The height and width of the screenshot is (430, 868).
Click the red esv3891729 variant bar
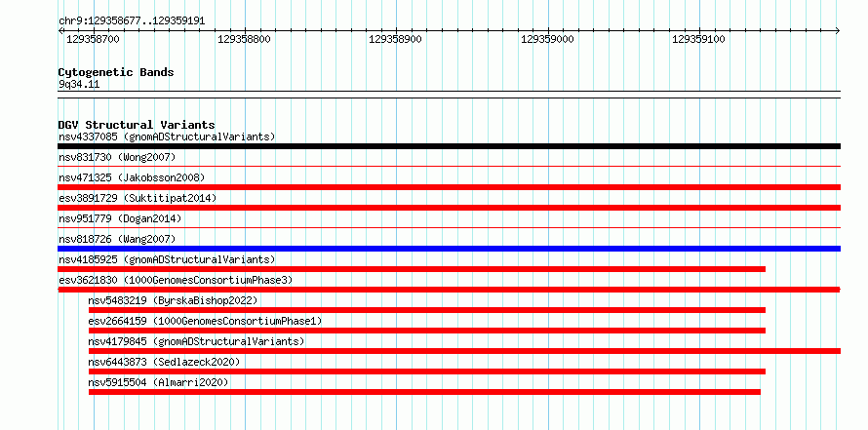click(449, 208)
